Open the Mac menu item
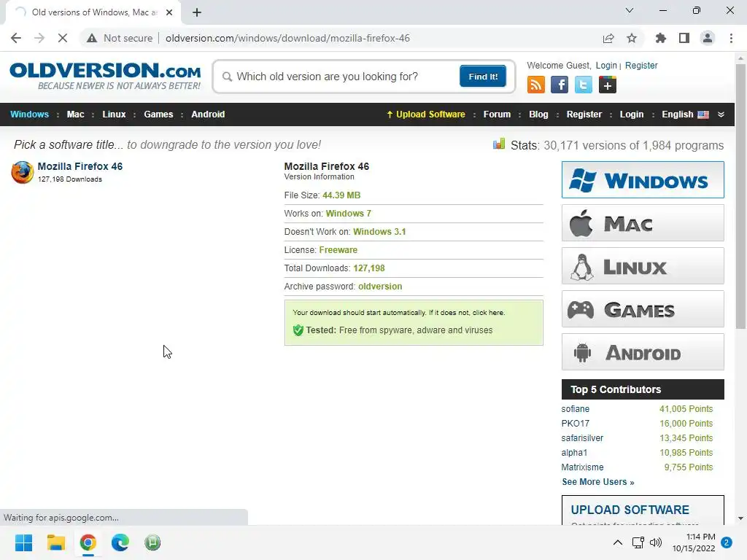 (x=75, y=114)
